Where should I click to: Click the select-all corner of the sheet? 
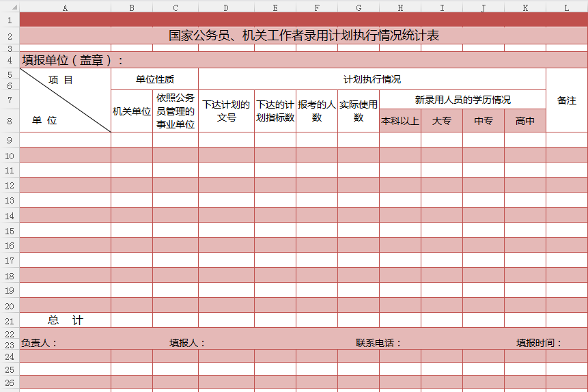point(10,8)
